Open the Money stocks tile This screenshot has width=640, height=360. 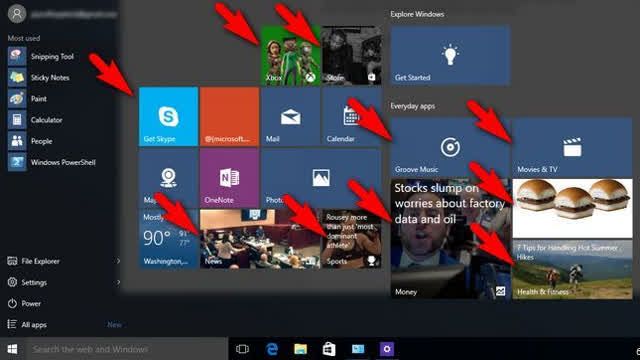450,239
